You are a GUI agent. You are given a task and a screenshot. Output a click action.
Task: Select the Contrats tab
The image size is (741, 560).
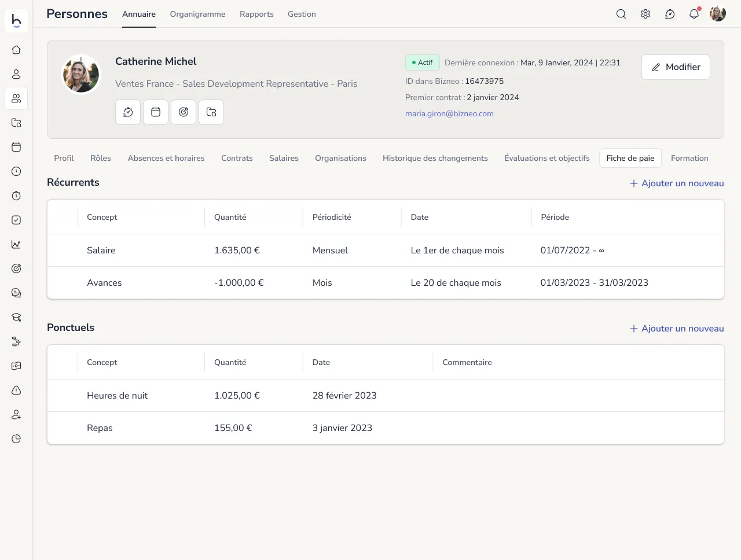point(237,158)
